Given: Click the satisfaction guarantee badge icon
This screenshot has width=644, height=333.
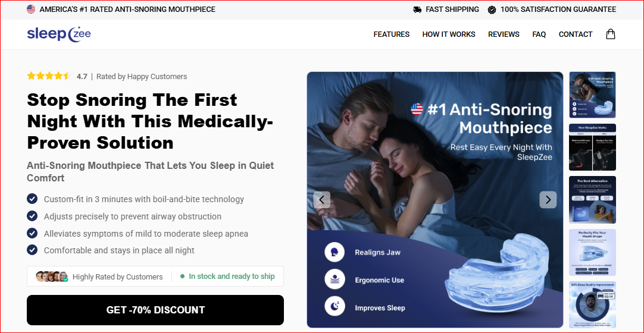Looking at the screenshot, I should [x=492, y=10].
